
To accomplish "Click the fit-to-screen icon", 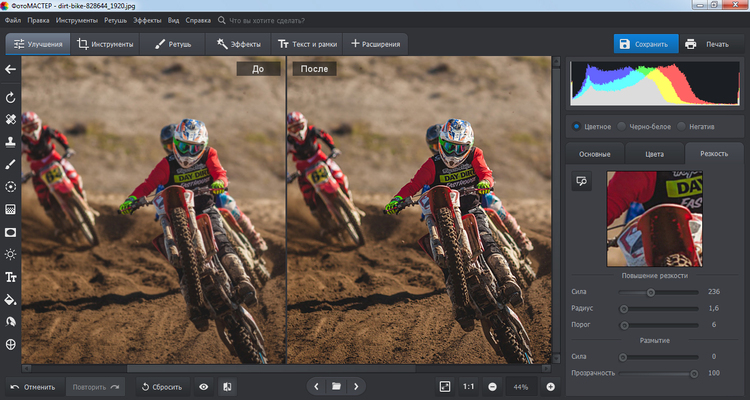I will (445, 386).
